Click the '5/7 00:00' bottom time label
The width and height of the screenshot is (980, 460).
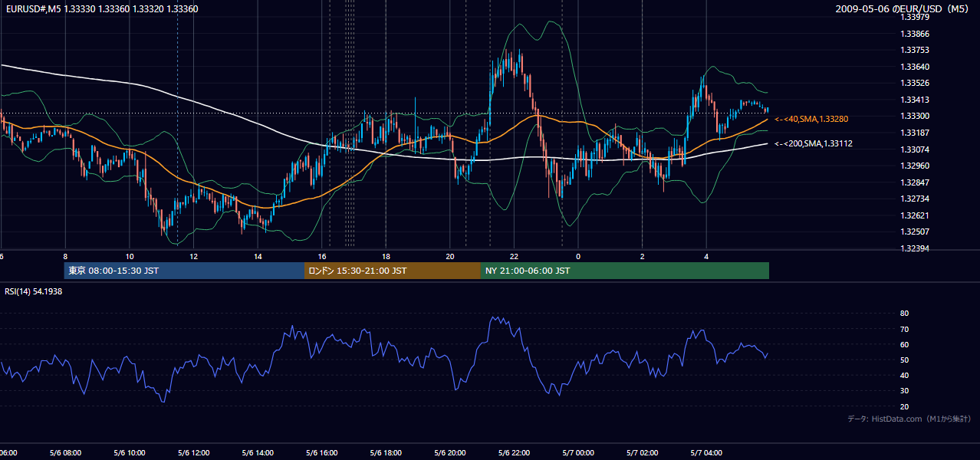click(x=578, y=453)
